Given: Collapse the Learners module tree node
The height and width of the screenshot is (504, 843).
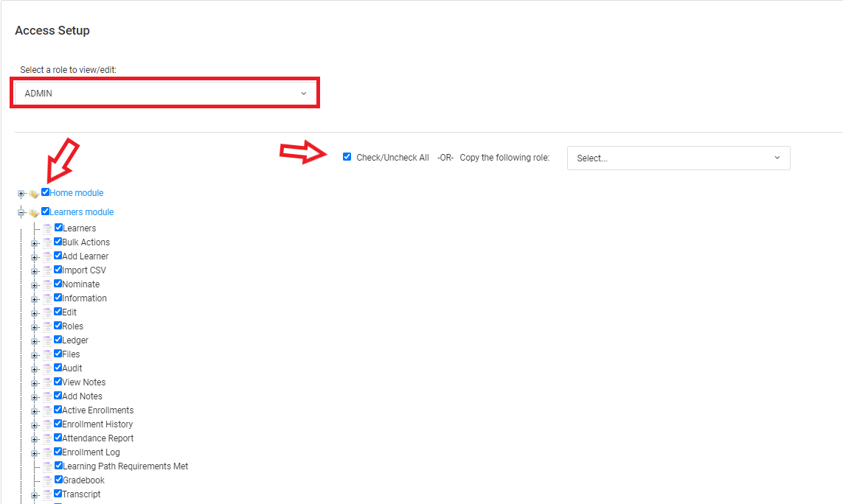Looking at the screenshot, I should [21, 213].
